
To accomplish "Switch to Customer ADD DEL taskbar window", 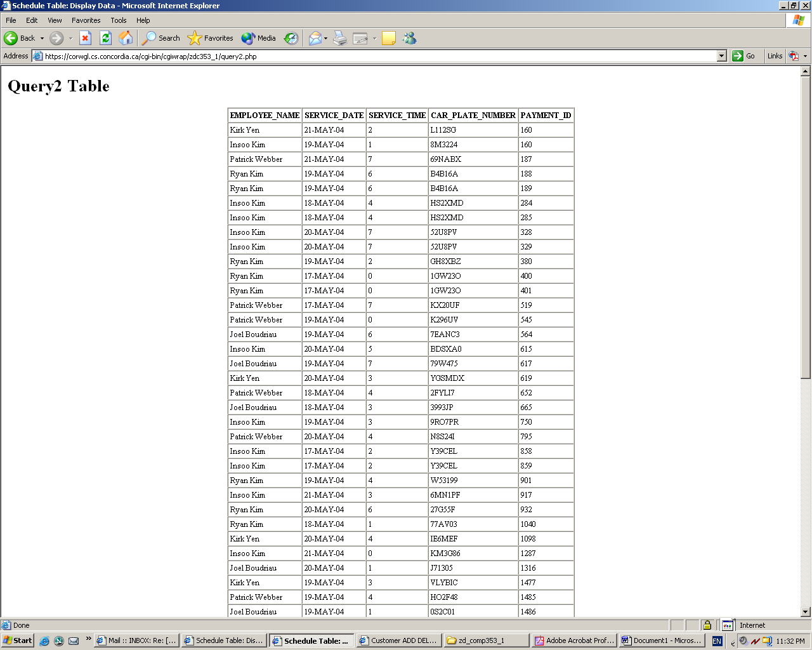I will 398,640.
